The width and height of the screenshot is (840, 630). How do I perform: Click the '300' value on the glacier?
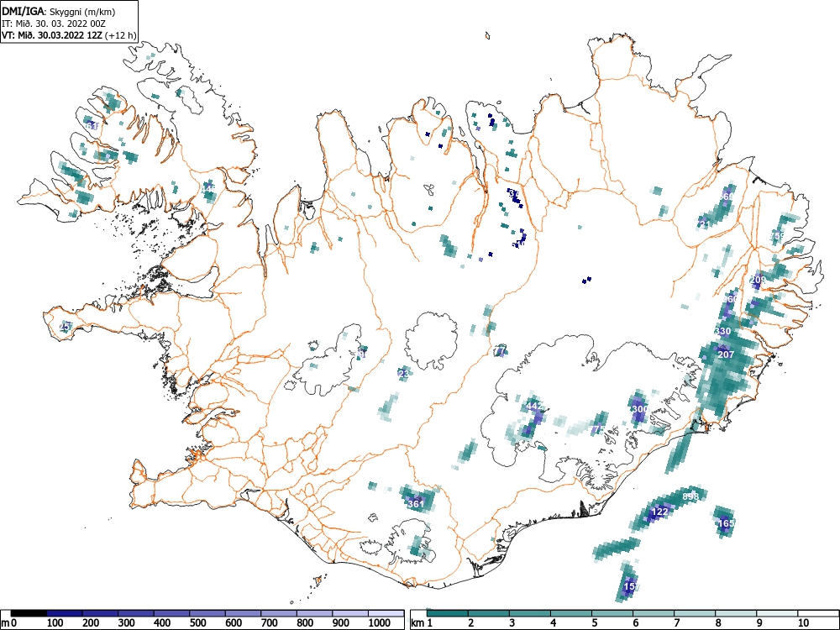639,409
